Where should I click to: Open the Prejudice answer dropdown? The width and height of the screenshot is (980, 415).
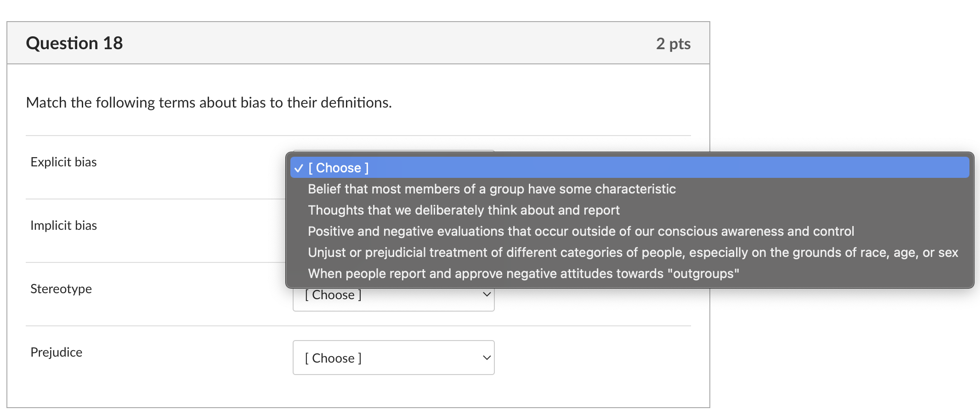(393, 358)
